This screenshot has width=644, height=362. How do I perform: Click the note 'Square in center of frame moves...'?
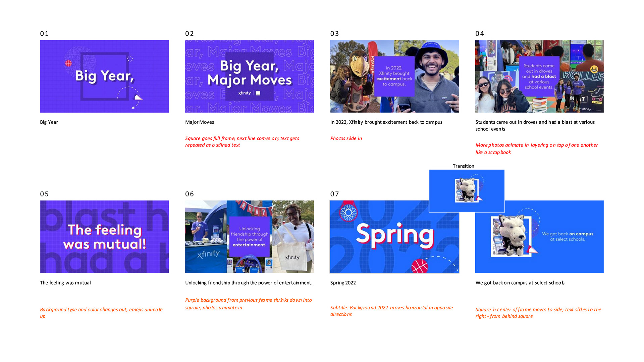(x=538, y=313)
